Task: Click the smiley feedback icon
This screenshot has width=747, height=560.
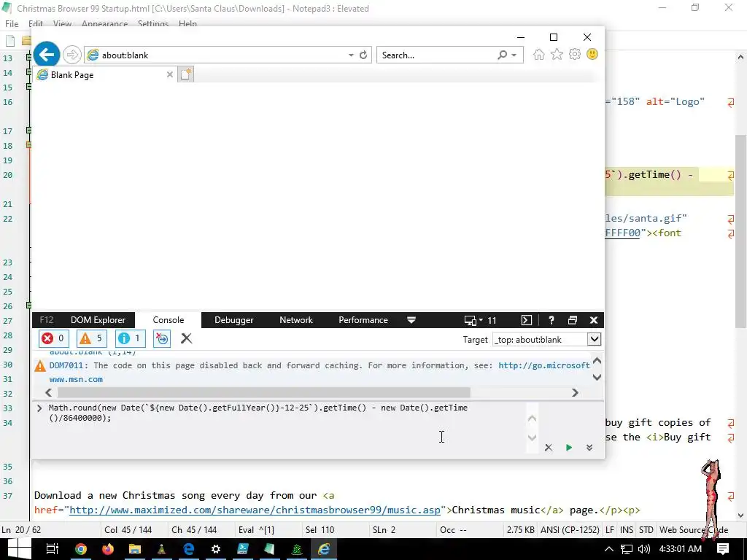Action: (x=592, y=54)
